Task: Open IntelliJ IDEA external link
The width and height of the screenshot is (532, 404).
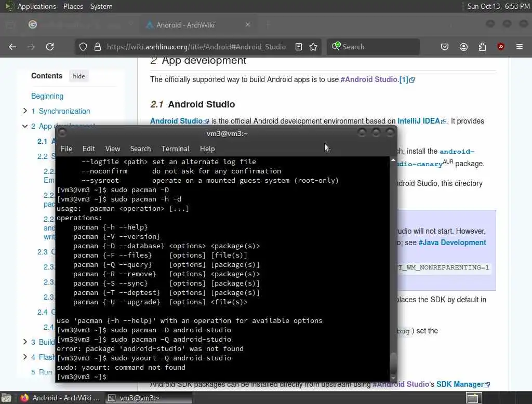Action: click(422, 121)
